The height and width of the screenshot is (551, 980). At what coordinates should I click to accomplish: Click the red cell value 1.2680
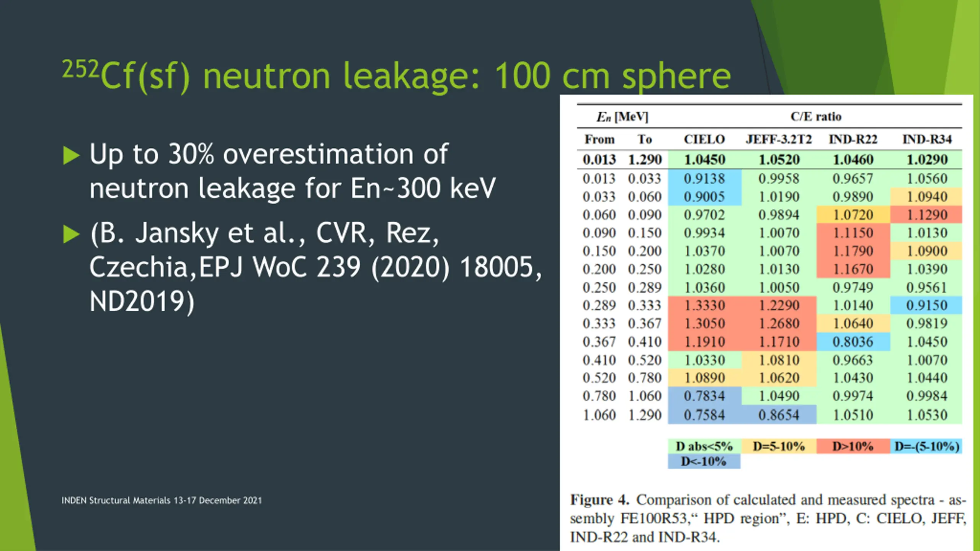(779, 324)
